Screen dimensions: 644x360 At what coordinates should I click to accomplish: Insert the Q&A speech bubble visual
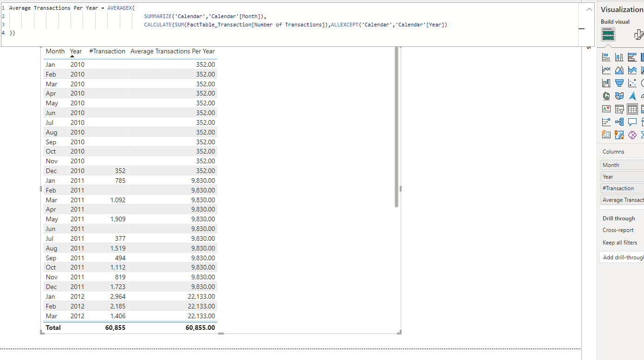tap(632, 122)
